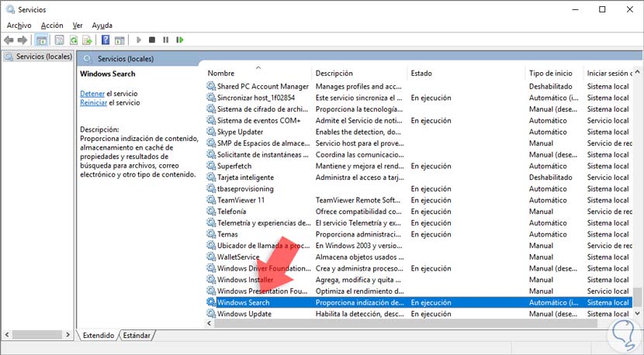Select Servicios (locales) in the tree
The height and width of the screenshot is (355, 644).
coord(44,57)
